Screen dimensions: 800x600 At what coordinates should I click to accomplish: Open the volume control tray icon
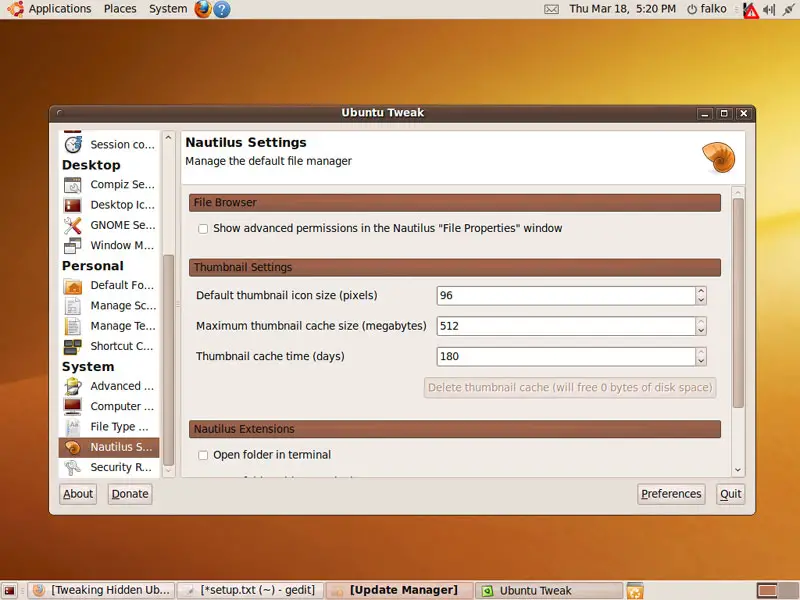point(769,9)
